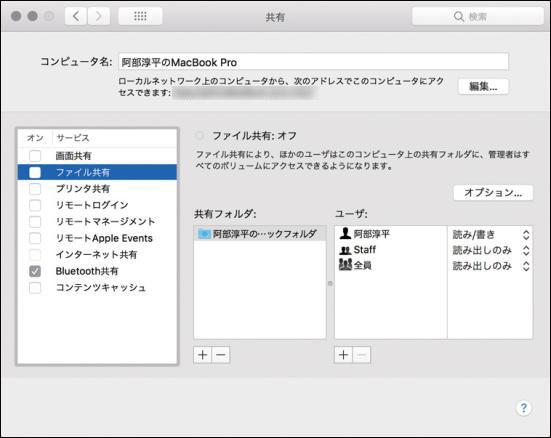Remove the shared folder with minus button
The image size is (551, 438).
[221, 355]
